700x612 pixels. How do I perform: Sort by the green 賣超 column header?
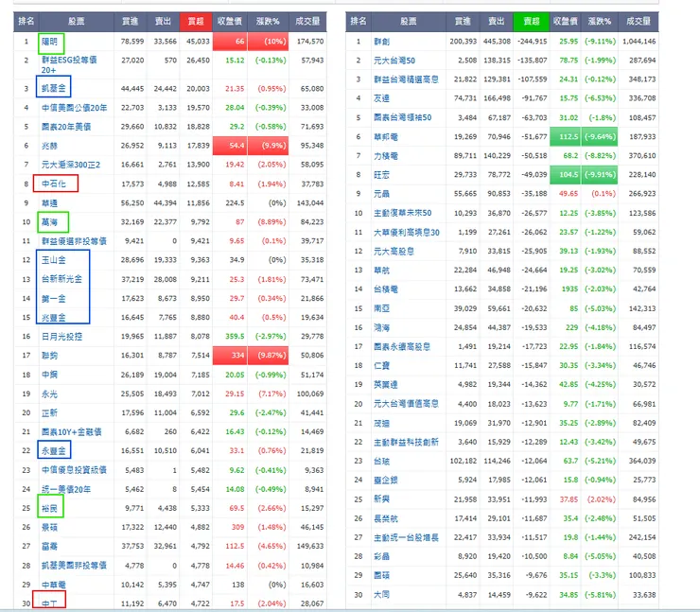(x=532, y=22)
